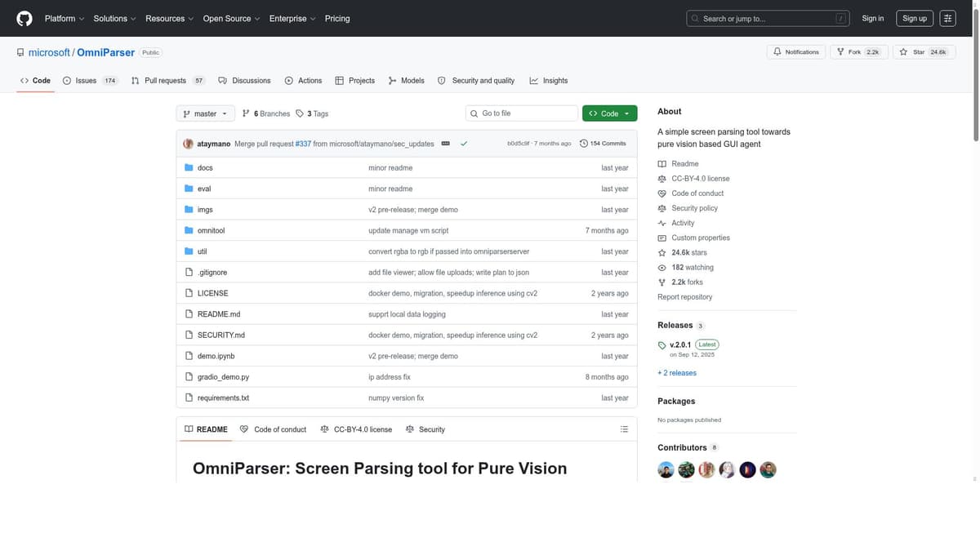Open the green Code dropdown

609,113
